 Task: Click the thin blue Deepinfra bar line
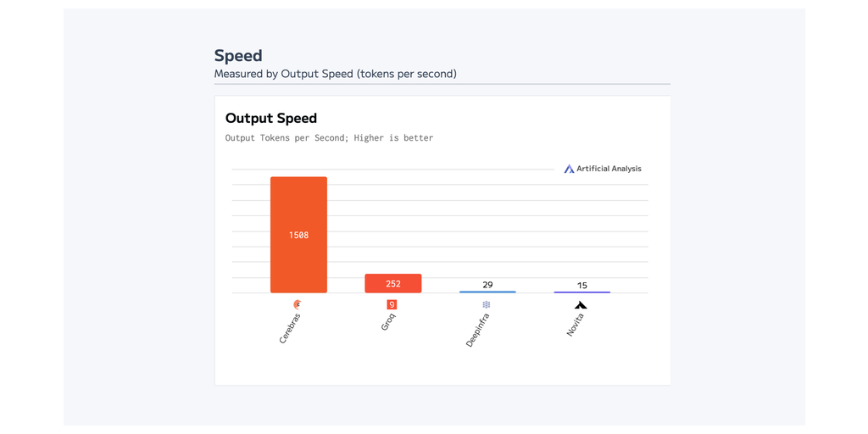[487, 292]
